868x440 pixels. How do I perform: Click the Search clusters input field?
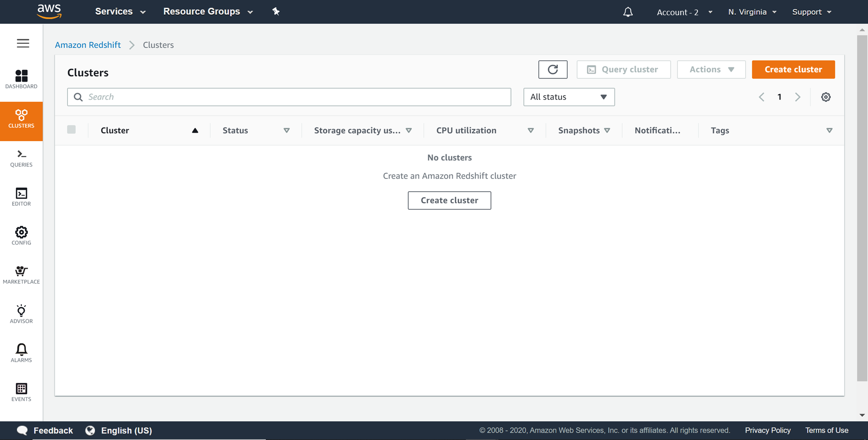click(x=289, y=97)
